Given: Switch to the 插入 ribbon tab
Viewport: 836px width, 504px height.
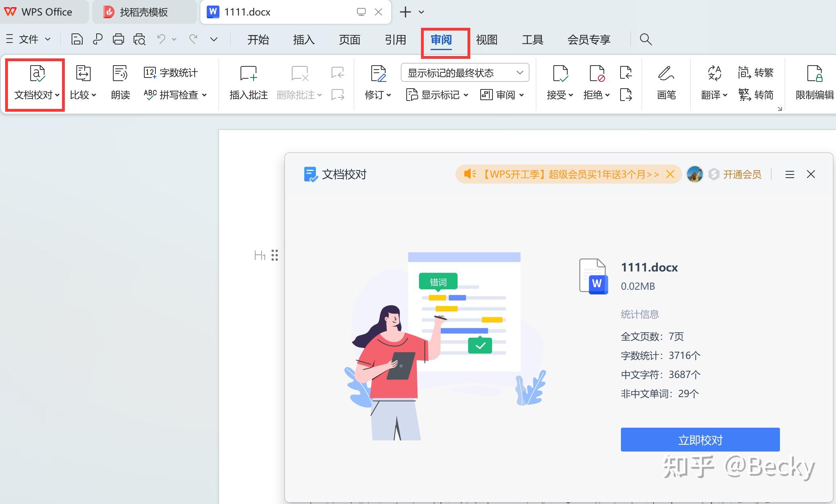Looking at the screenshot, I should 304,39.
